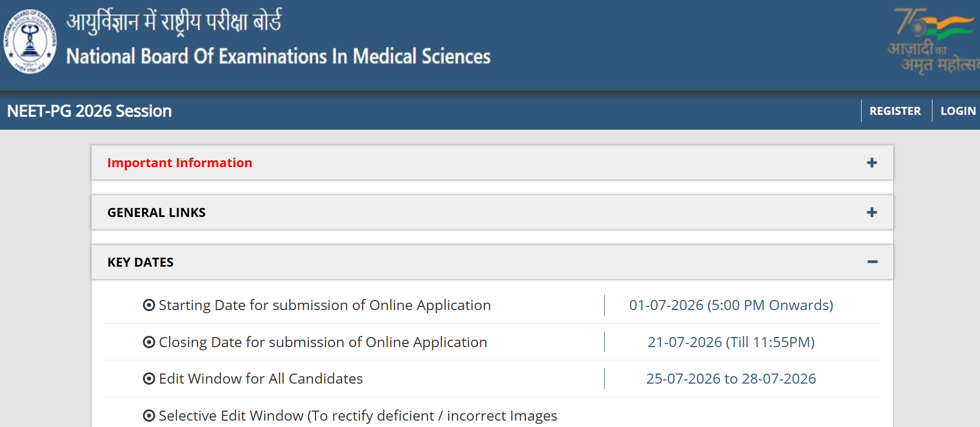
Task: Click bullet icon beside Starting Date row
Action: 149,305
